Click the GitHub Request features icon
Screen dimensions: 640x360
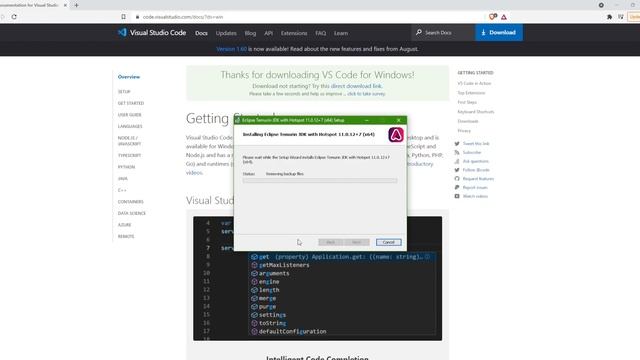(457, 179)
